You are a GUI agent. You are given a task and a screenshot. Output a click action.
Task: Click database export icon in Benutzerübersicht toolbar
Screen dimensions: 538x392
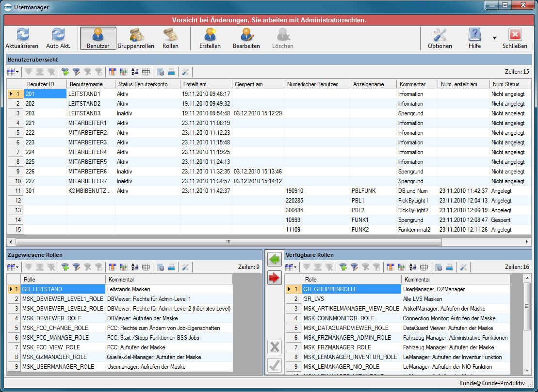(x=160, y=72)
